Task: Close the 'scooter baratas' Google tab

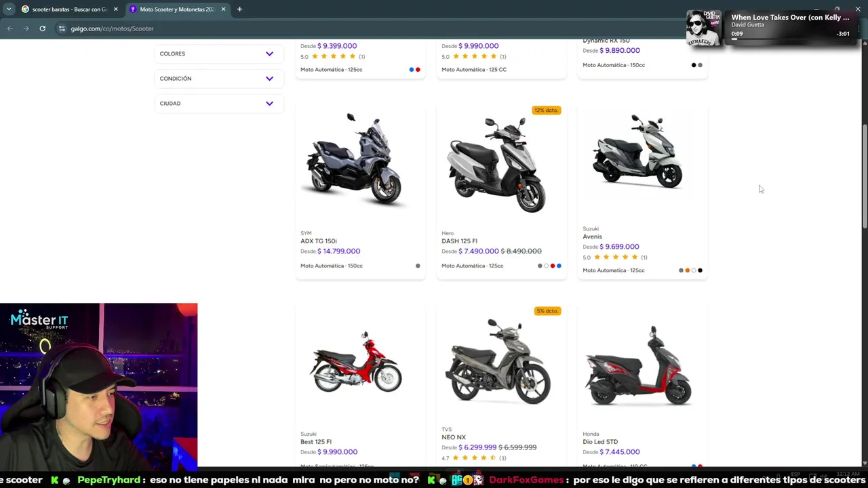Action: (x=115, y=9)
